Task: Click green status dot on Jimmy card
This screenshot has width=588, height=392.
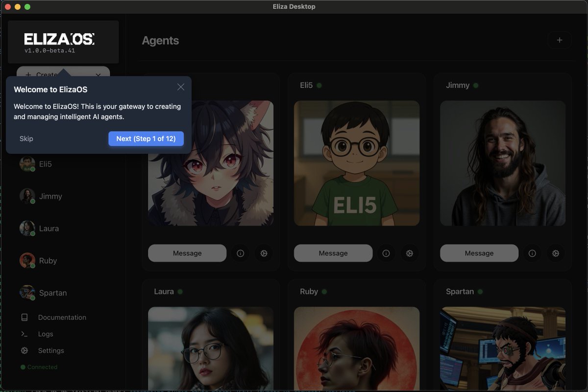Action: [476, 85]
